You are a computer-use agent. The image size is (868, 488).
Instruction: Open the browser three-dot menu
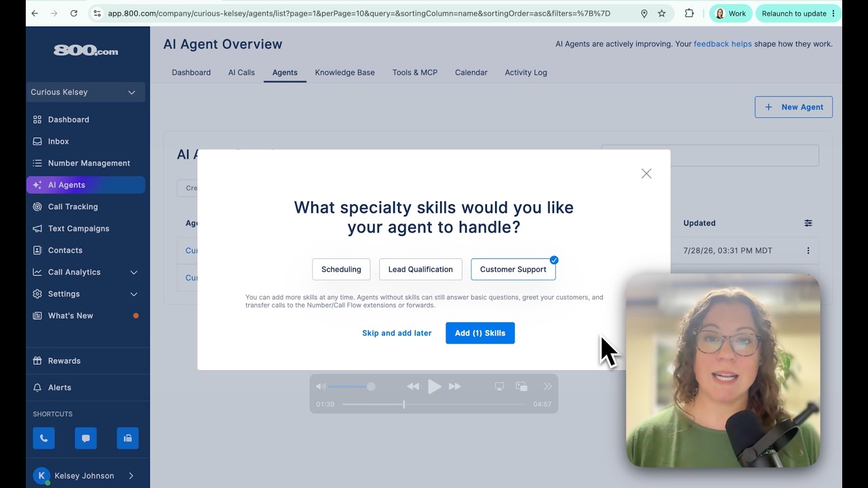pyautogui.click(x=834, y=13)
